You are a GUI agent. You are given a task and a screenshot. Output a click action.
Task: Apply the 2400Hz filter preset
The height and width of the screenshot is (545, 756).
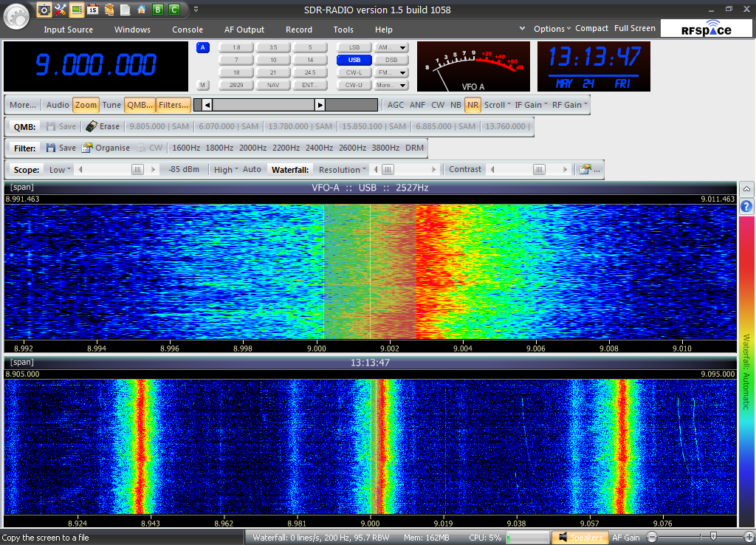[x=319, y=148]
